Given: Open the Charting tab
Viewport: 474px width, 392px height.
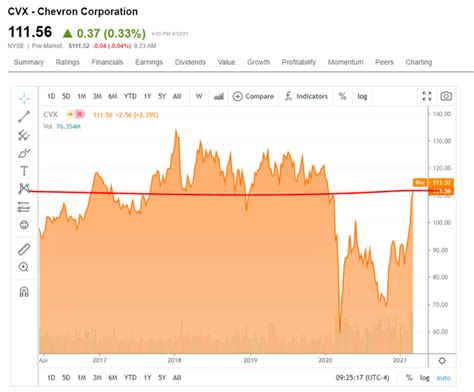Looking at the screenshot, I should coord(419,62).
